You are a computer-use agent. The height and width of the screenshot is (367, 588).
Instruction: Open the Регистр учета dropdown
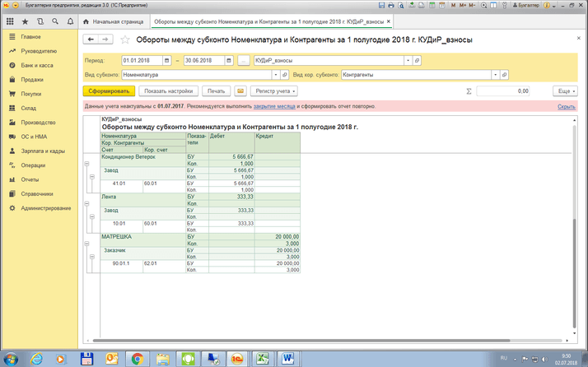(274, 91)
